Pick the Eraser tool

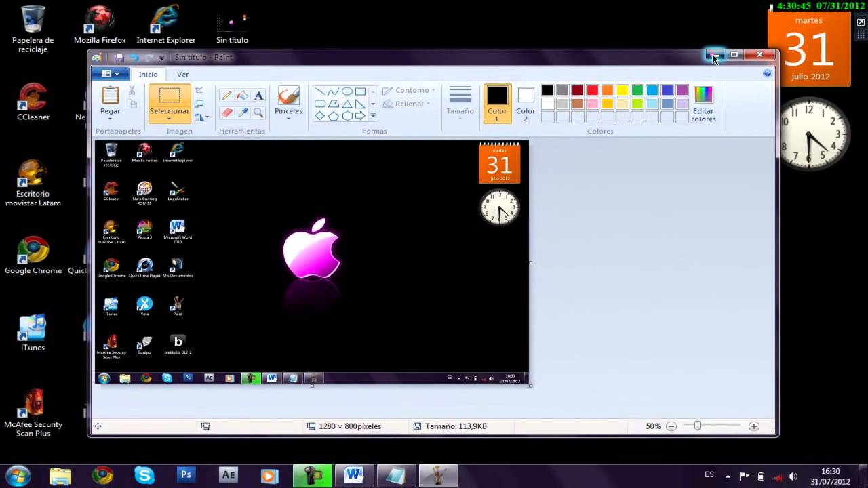pyautogui.click(x=226, y=113)
